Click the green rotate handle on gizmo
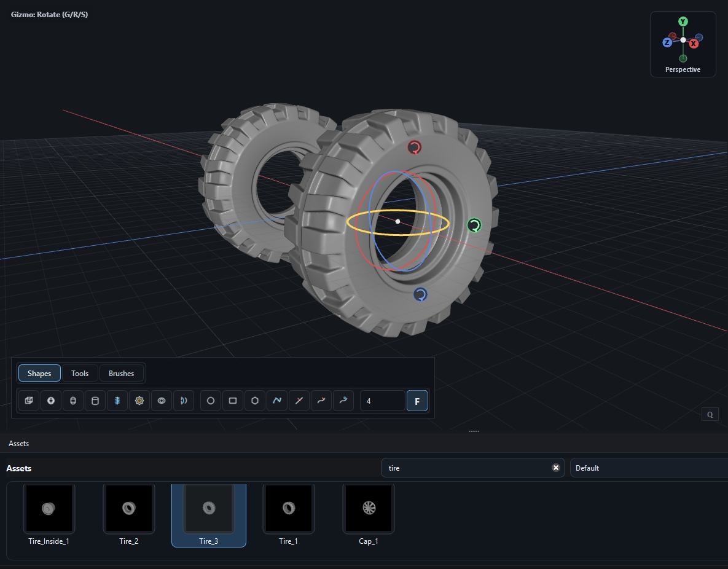The image size is (728, 569). (x=474, y=226)
